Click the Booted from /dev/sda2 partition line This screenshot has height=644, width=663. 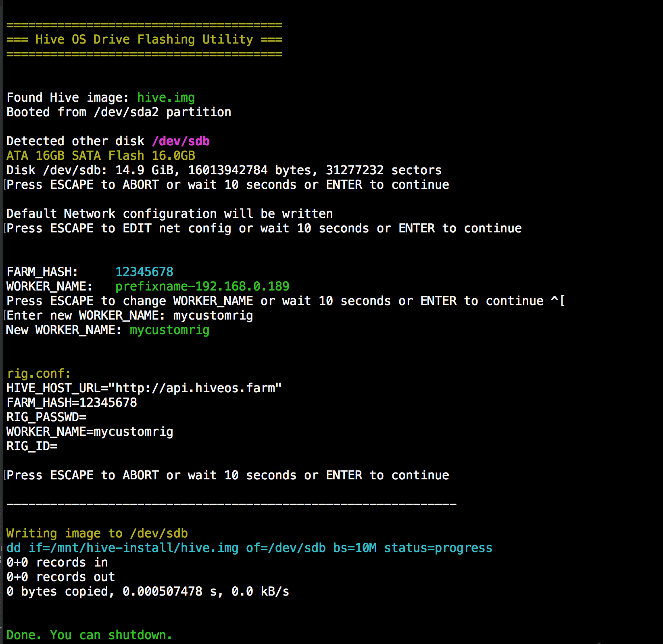pos(119,112)
